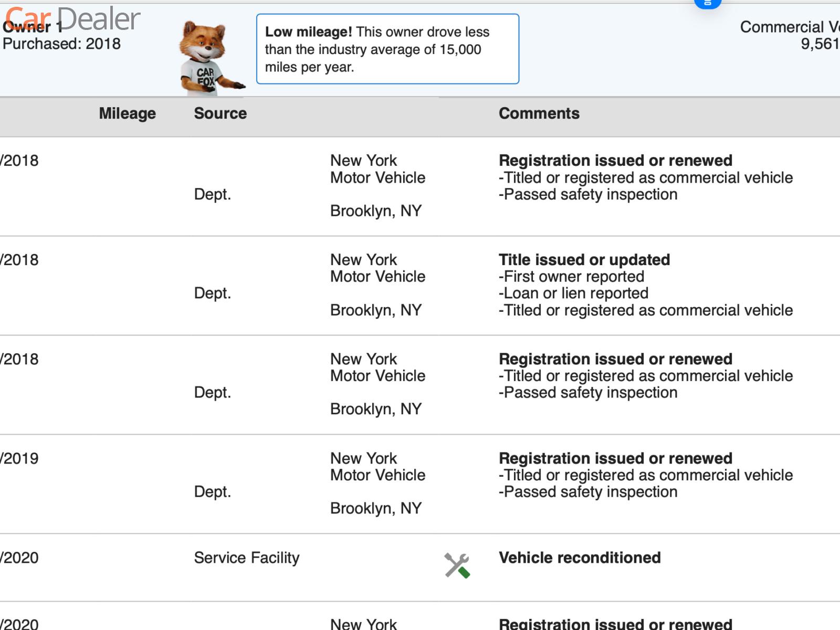The width and height of the screenshot is (840, 630).
Task: Click the Title issued or updated entry
Action: click(584, 260)
